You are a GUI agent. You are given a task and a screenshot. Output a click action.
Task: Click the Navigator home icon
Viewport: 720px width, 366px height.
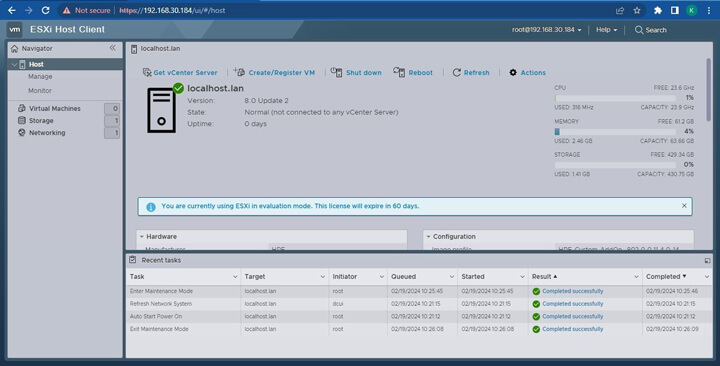click(x=15, y=48)
